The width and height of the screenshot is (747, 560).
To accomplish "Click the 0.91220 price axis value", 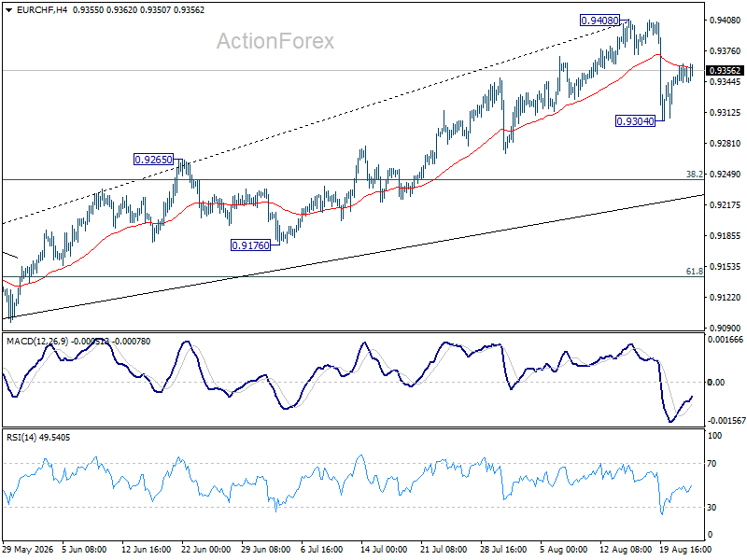I will pyautogui.click(x=726, y=298).
